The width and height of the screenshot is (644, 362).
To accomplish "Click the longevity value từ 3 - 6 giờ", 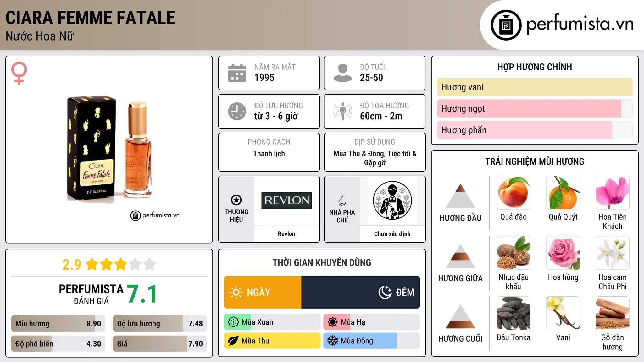I will click(276, 116).
